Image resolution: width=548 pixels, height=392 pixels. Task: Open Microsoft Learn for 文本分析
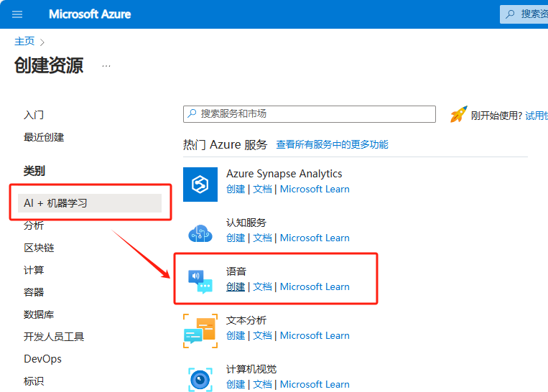[315, 335]
